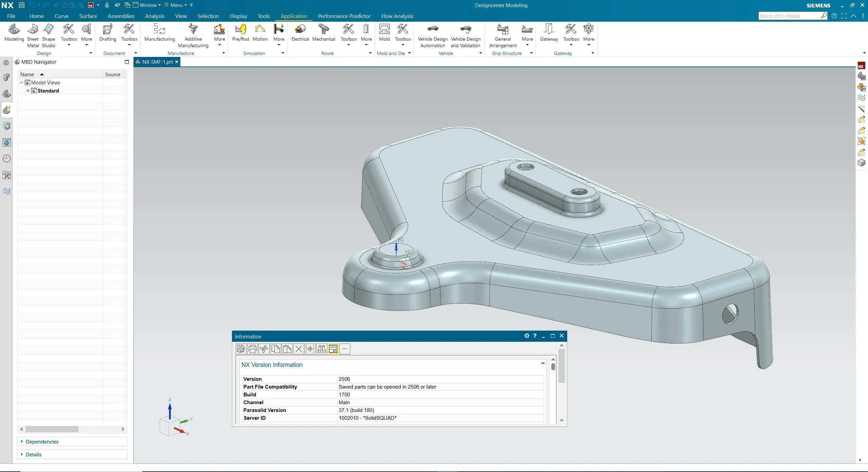Click the Resource Bar options gear icon
This screenshot has width=868, height=472.
coord(6,63)
